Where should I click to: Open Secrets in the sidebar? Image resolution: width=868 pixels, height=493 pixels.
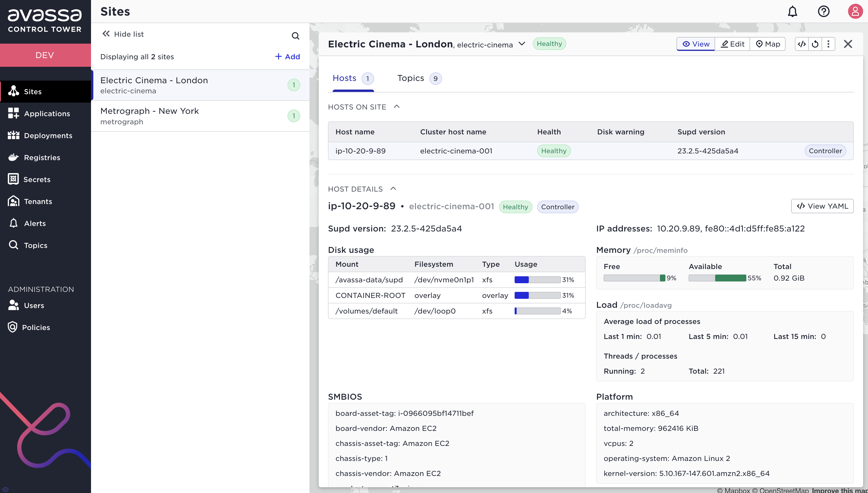pos(45,179)
